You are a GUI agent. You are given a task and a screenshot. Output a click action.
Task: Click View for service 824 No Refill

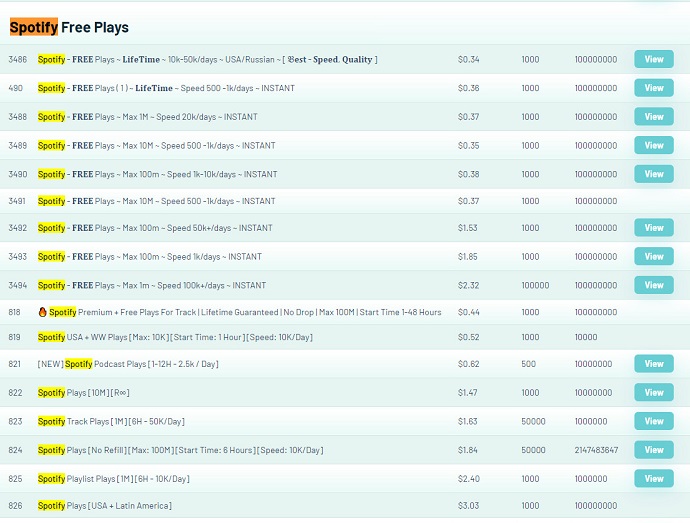point(653,449)
